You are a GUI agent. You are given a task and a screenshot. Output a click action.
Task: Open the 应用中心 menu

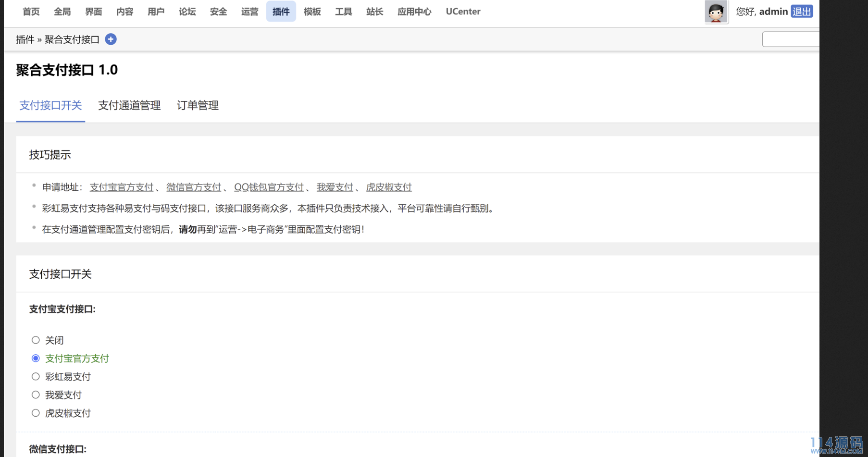pos(414,12)
